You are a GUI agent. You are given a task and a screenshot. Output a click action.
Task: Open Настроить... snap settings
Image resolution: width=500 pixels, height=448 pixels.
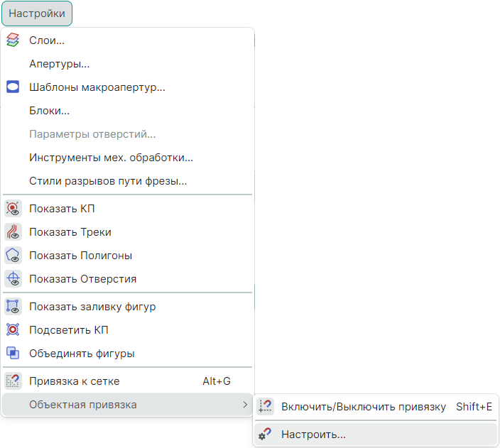[376, 435]
